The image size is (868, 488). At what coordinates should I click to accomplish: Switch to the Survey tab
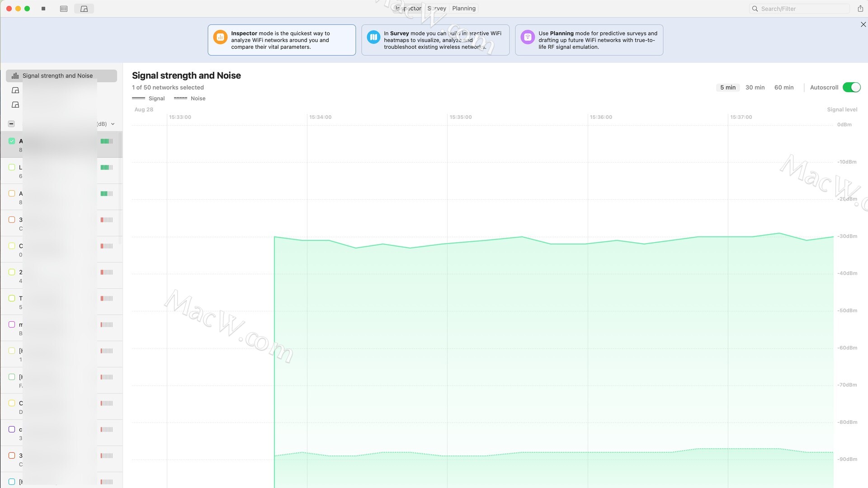coord(437,9)
